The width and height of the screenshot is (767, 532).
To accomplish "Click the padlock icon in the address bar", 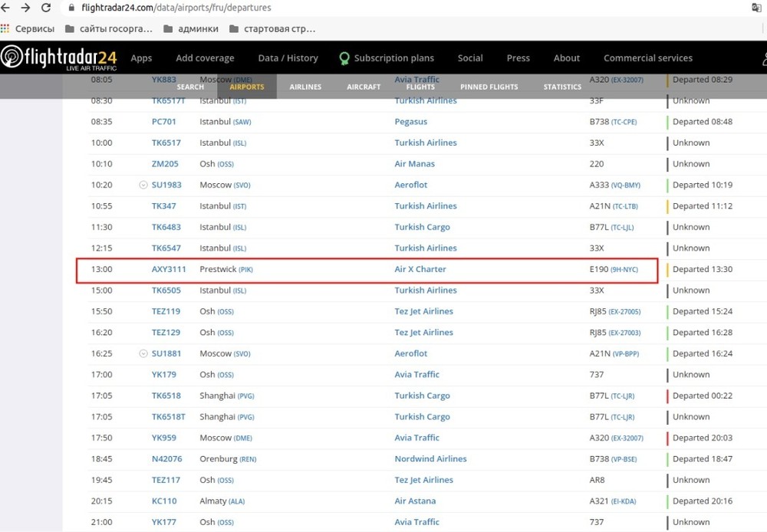I will coord(71,8).
